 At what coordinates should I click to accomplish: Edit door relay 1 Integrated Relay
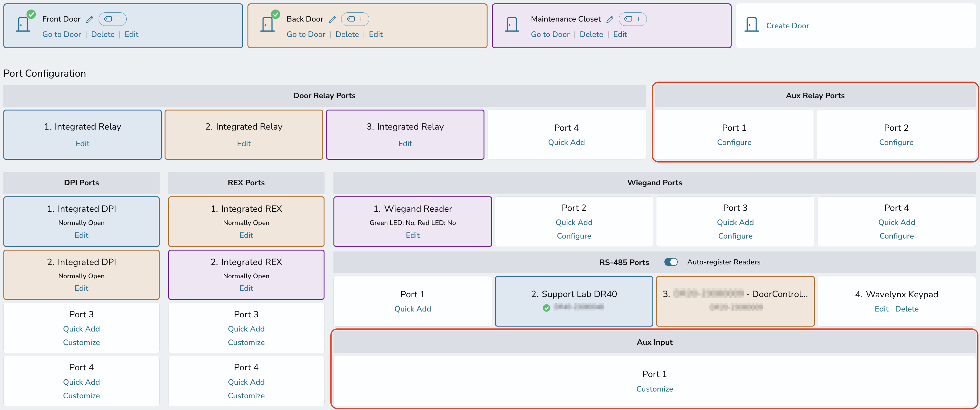(x=83, y=143)
